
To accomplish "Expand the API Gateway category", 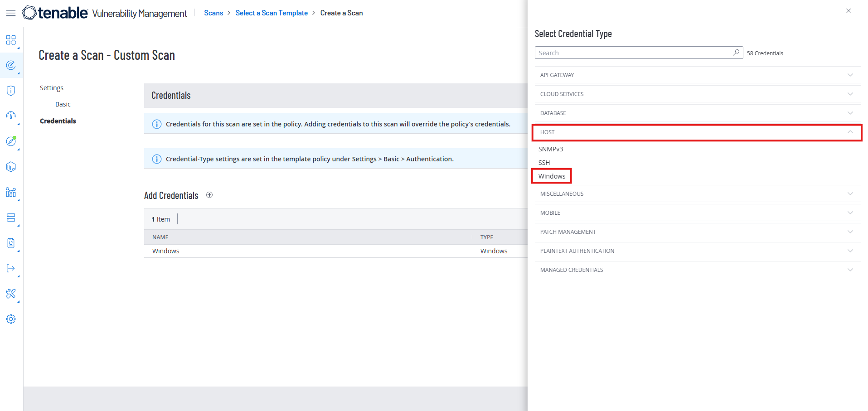I will point(697,75).
